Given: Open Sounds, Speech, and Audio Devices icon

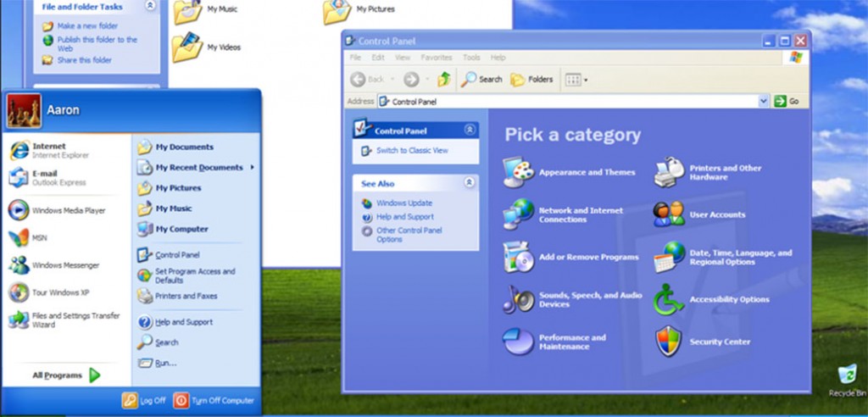Looking at the screenshot, I should point(519,299).
